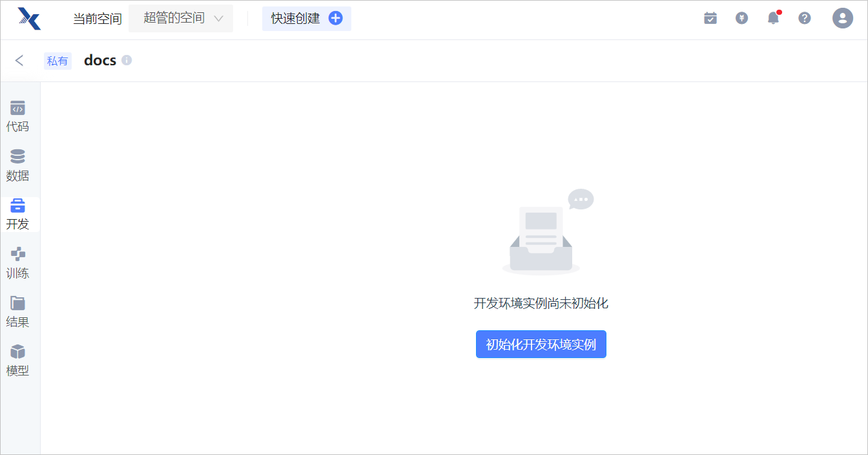Click the 快速创建 quick create button

click(x=307, y=18)
